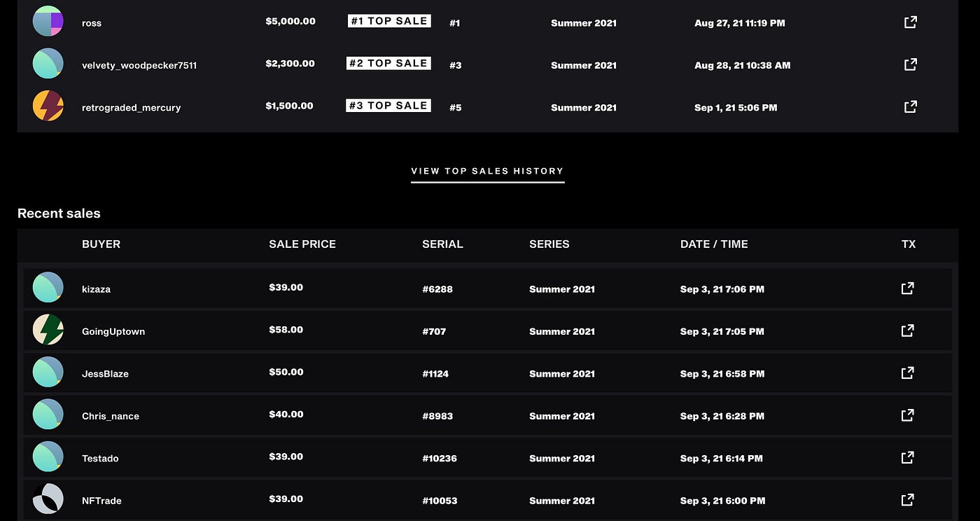Open NFTrade's black and grey avatar
This screenshot has height=521, width=980.
pos(48,499)
